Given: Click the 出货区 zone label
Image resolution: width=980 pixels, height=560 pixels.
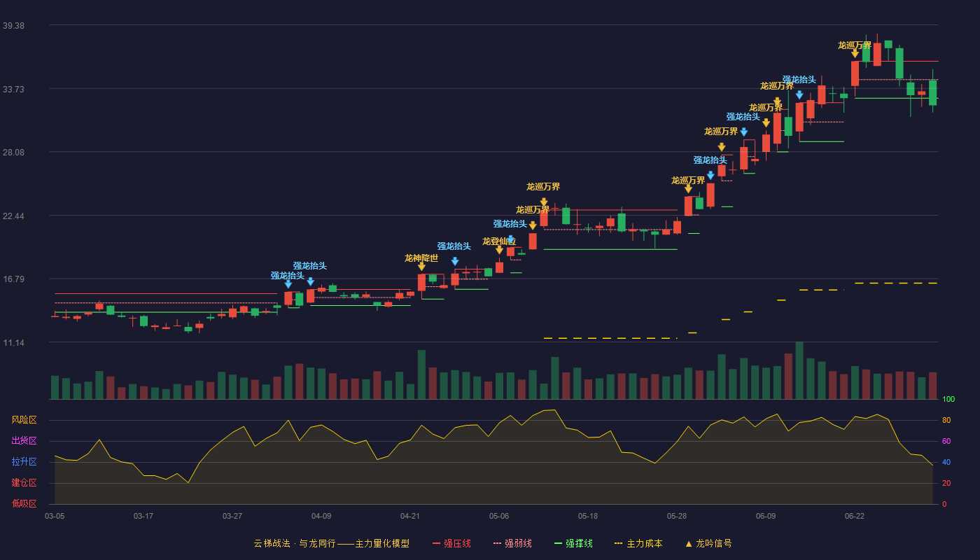Looking at the screenshot, I should tap(24, 441).
